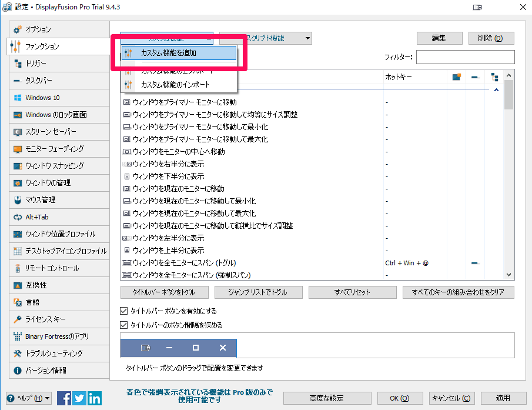Click the Binary Fortressのアプリ icon
The height and width of the screenshot is (410, 532).
tap(18, 336)
